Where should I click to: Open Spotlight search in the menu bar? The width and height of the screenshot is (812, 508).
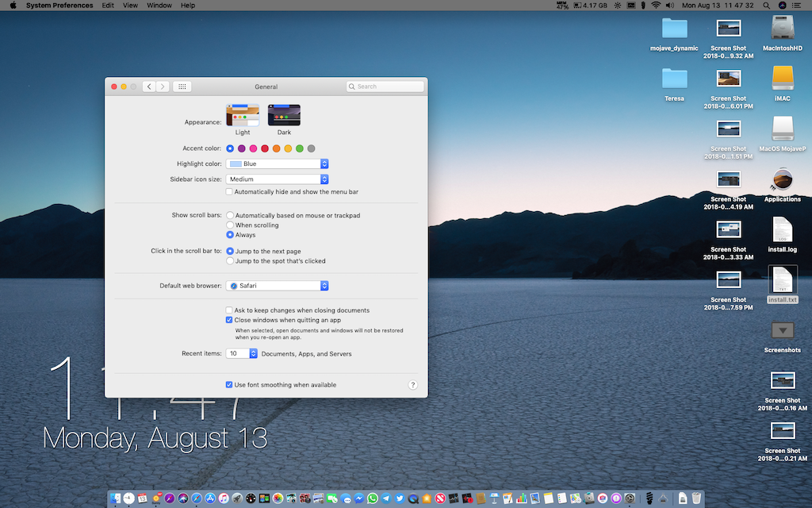coord(765,6)
